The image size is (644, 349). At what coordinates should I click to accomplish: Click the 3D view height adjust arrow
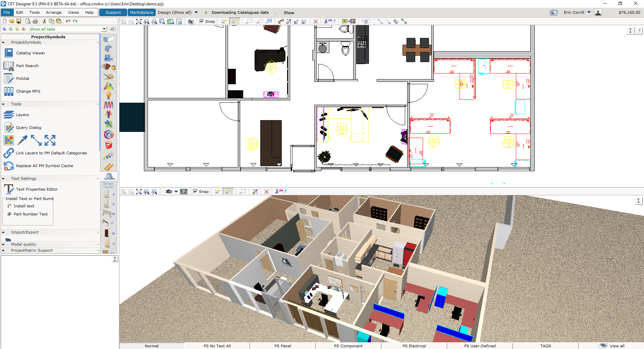click(638, 201)
